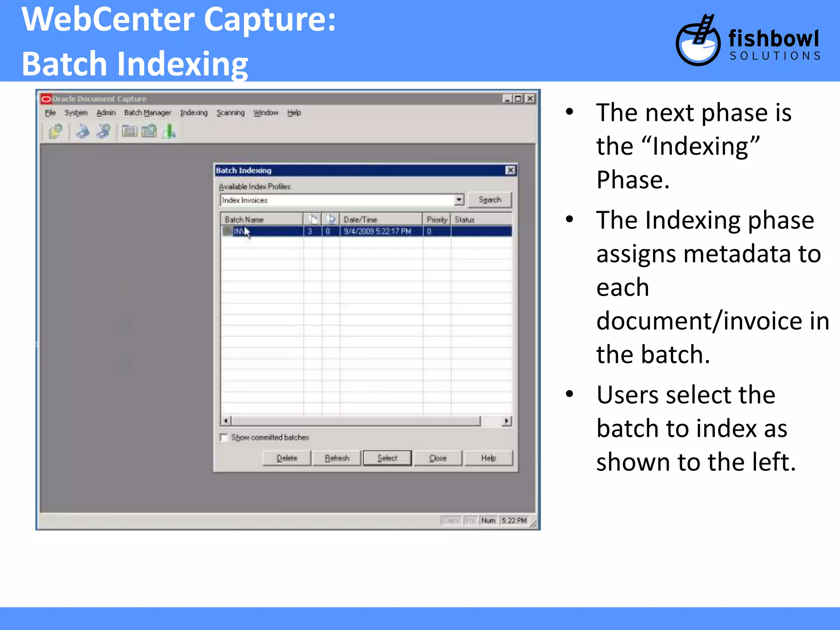The height and width of the screenshot is (630, 840).
Task: Open the Scanning menu
Action: click(231, 112)
